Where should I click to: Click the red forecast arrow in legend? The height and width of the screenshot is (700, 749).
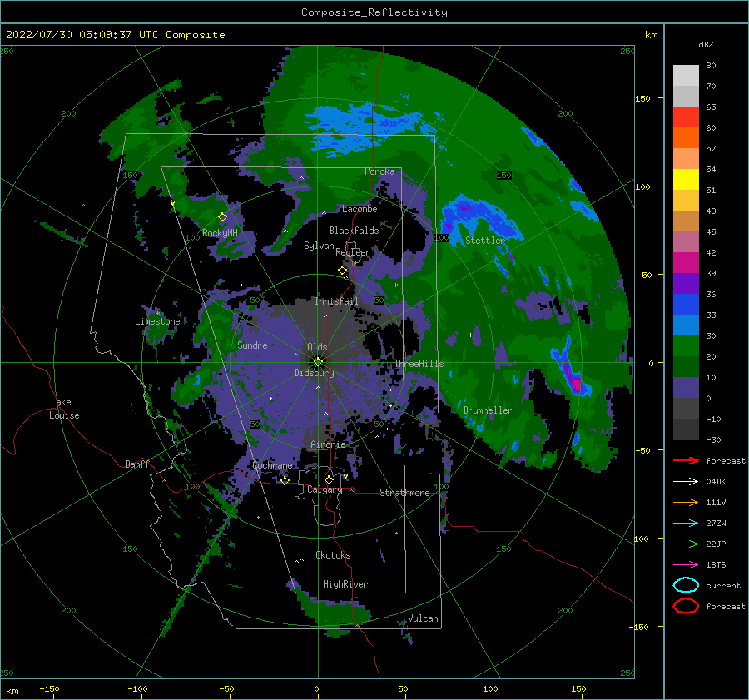(686, 460)
